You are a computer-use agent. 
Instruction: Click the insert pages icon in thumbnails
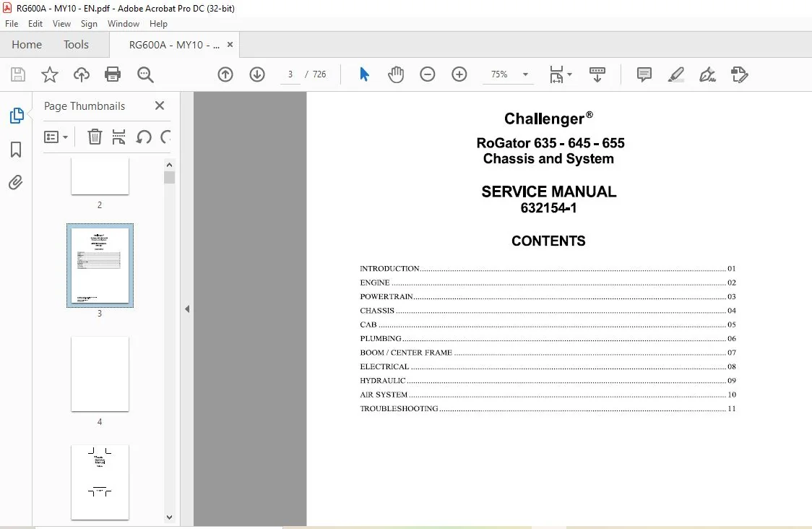118,137
